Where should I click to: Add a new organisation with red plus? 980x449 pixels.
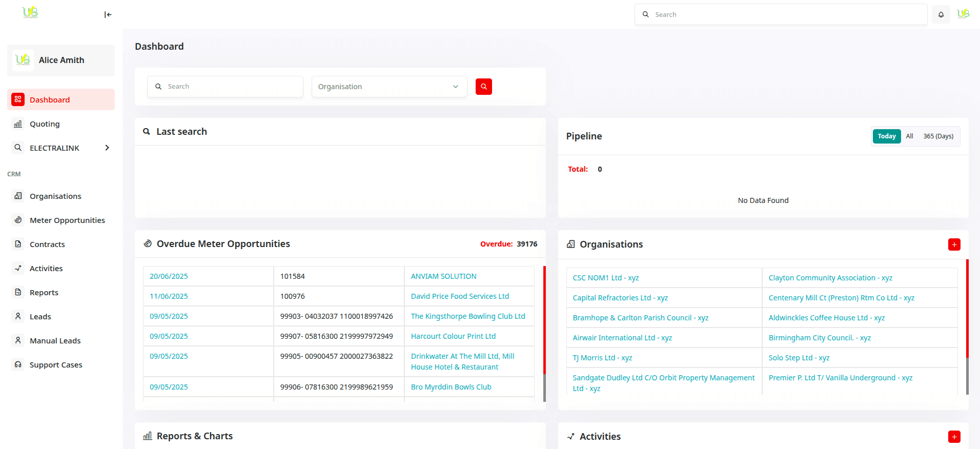(954, 244)
